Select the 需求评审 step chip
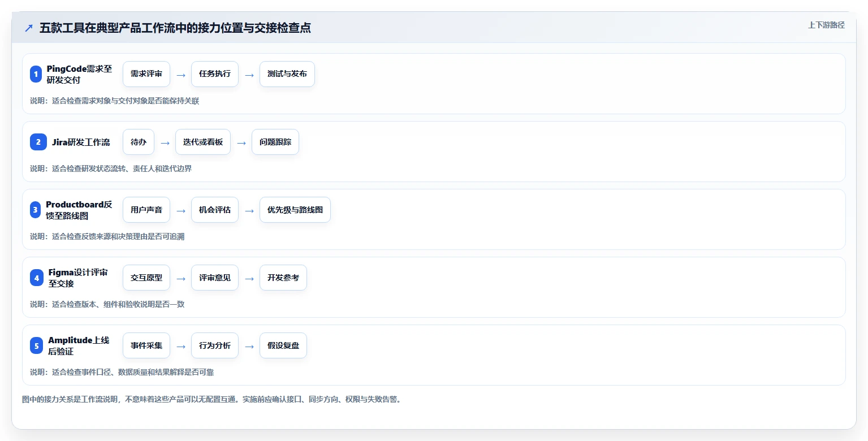Viewport: 868px width, 441px height. pyautogui.click(x=146, y=74)
